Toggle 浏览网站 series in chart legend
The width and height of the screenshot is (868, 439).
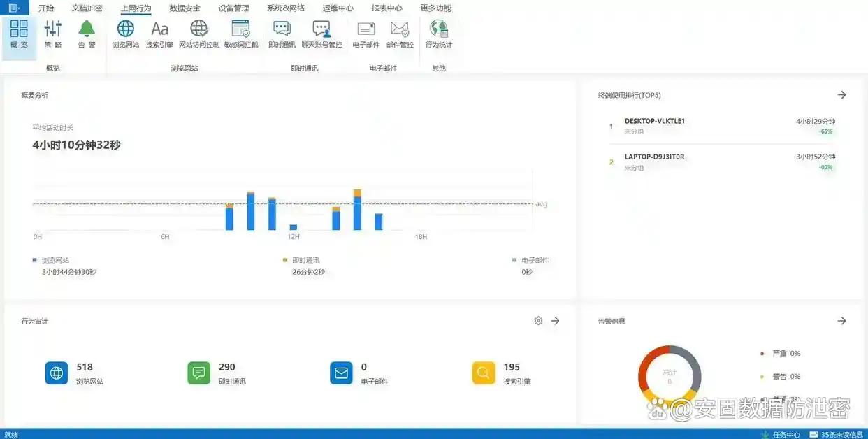pyautogui.click(x=51, y=260)
